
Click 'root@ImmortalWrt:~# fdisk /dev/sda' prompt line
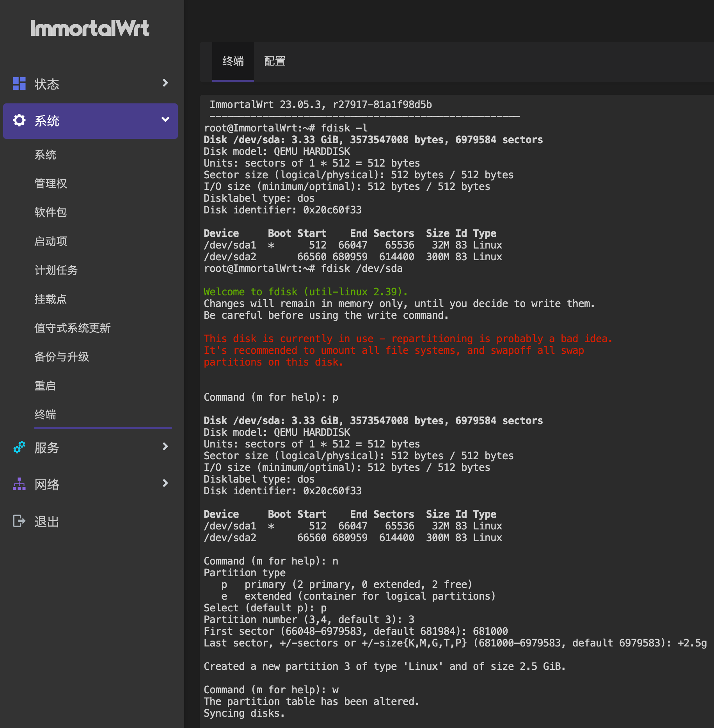[303, 268]
